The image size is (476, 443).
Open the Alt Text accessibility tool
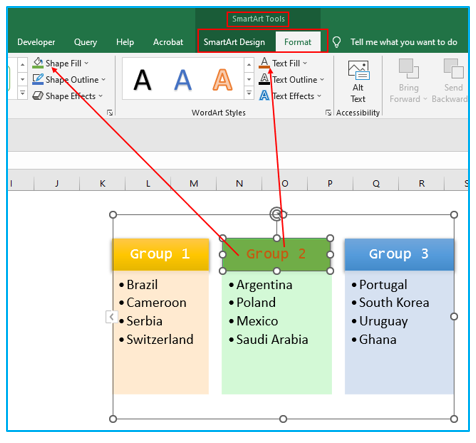[358, 82]
